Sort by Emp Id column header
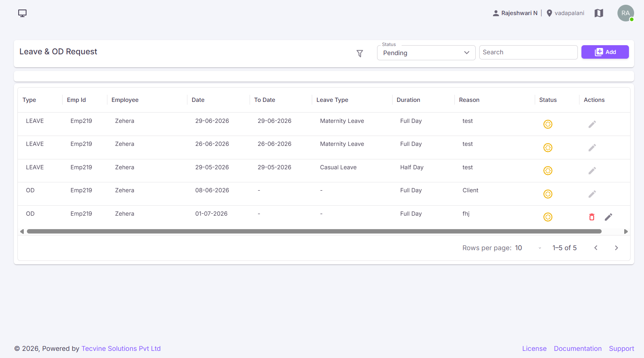644x358 pixels. click(76, 100)
